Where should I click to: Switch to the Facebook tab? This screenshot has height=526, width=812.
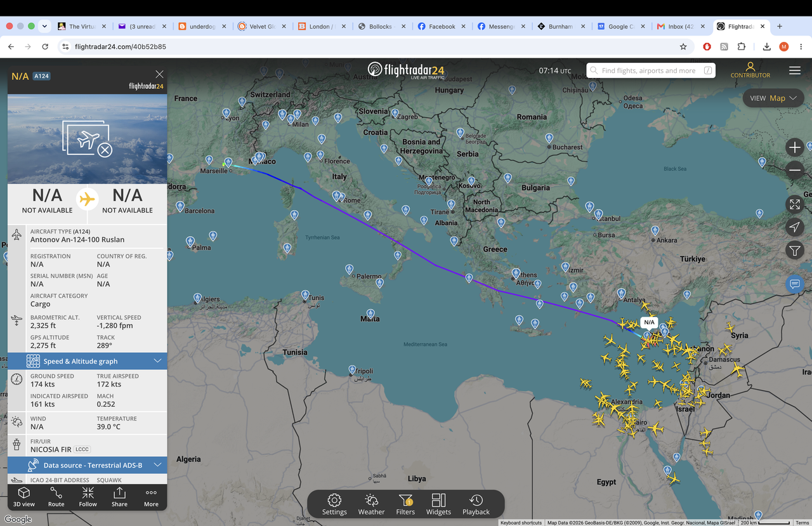click(x=441, y=27)
